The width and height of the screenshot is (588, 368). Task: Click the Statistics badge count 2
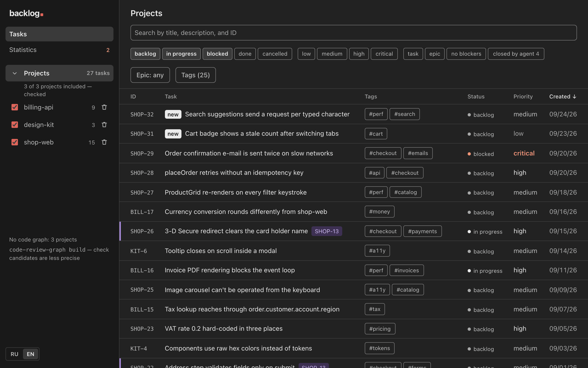[108, 50]
